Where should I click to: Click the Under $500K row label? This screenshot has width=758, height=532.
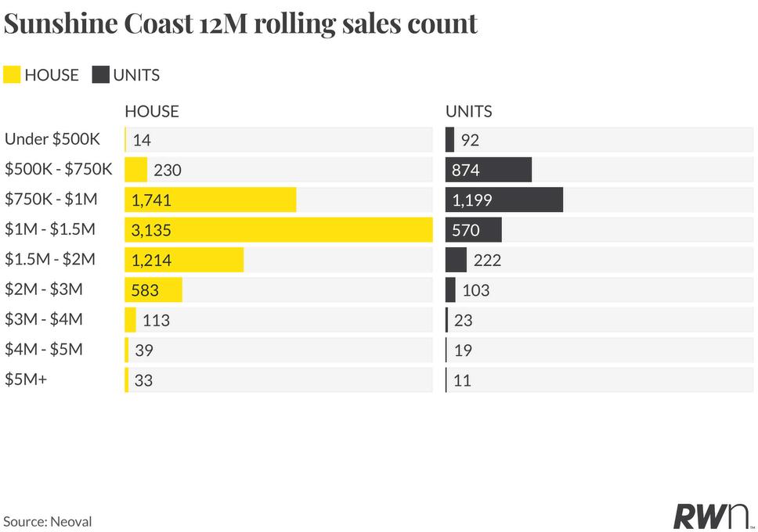52,139
